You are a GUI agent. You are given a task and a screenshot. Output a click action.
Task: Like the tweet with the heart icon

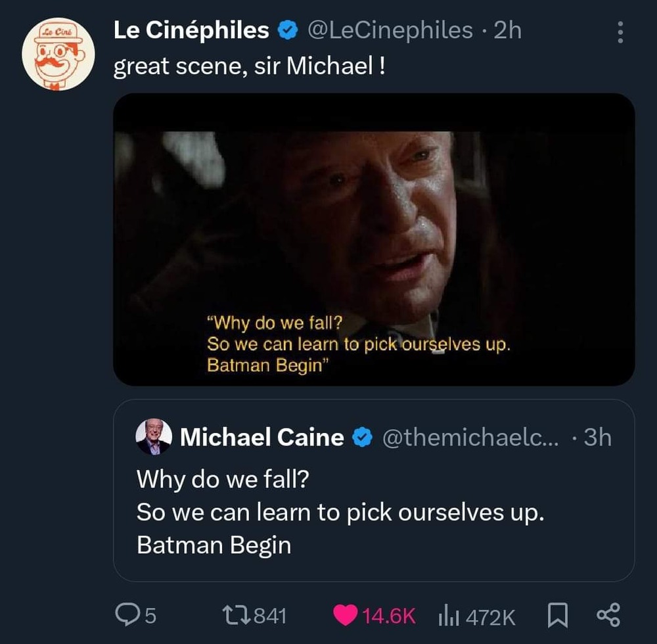345,614
